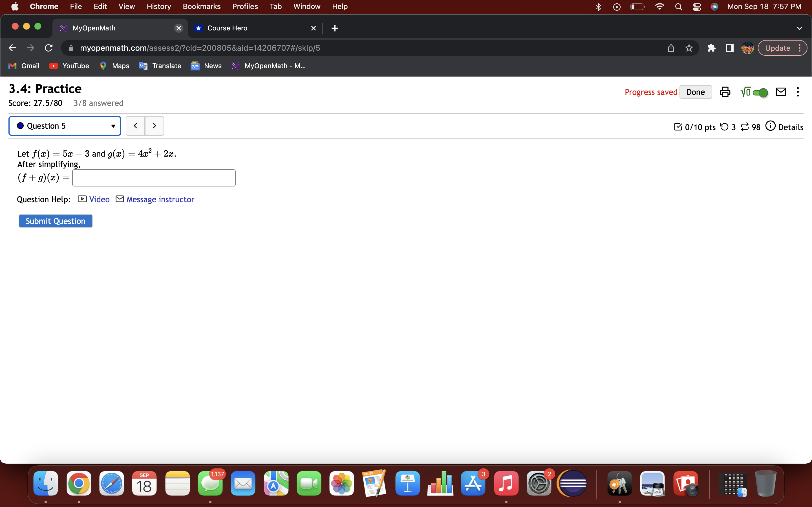The image size is (812, 507).
Task: Go to the next question with the right chevron
Action: click(154, 125)
